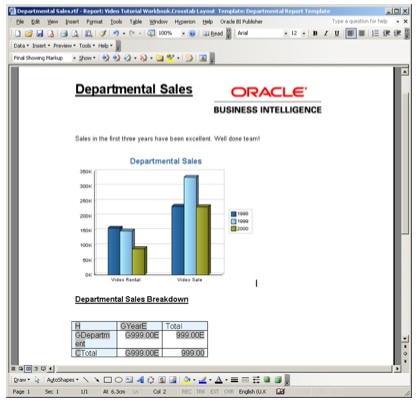Open the font size dropdown
Image resolution: width=417 pixels, height=407 pixels.
click(x=304, y=33)
